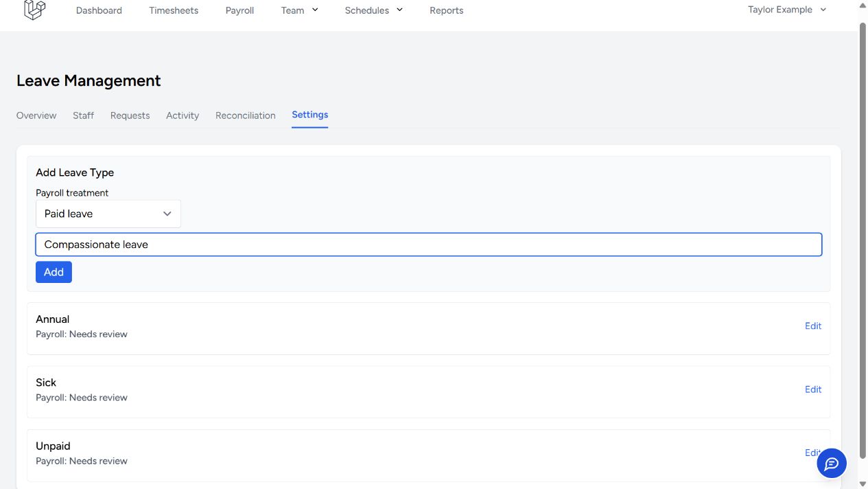The image size is (868, 489).
Task: Open the chat support bubble
Action: [832, 464]
